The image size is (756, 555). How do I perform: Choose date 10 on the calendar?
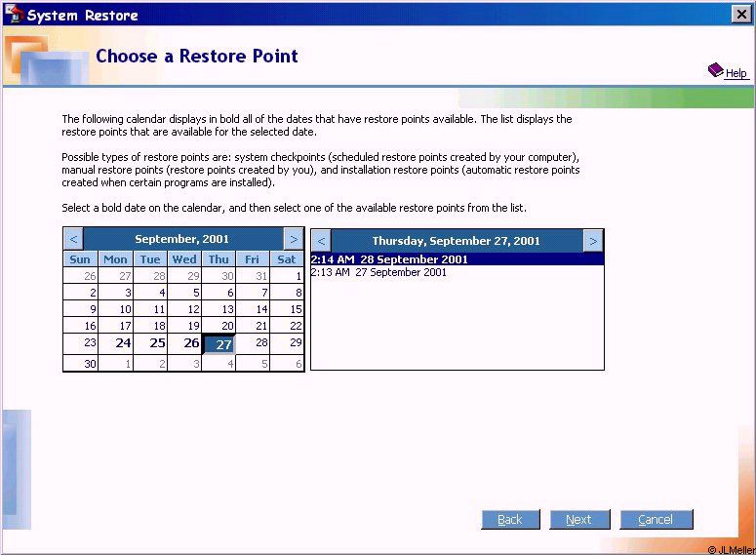click(116, 309)
